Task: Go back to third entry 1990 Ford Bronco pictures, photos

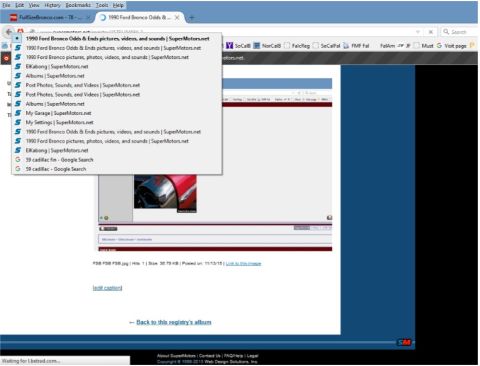Action: [117, 57]
